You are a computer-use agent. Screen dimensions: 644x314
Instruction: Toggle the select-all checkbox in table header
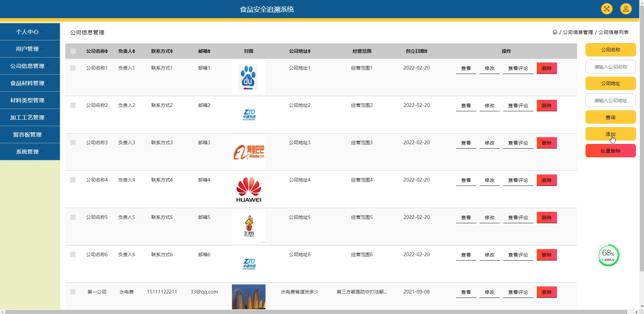tap(73, 51)
